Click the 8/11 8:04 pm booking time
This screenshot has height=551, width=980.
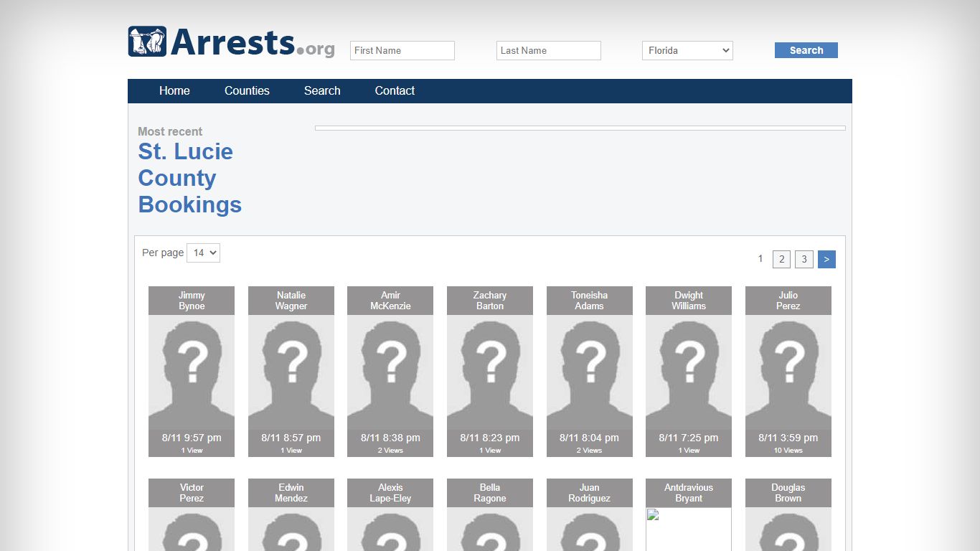pos(590,438)
